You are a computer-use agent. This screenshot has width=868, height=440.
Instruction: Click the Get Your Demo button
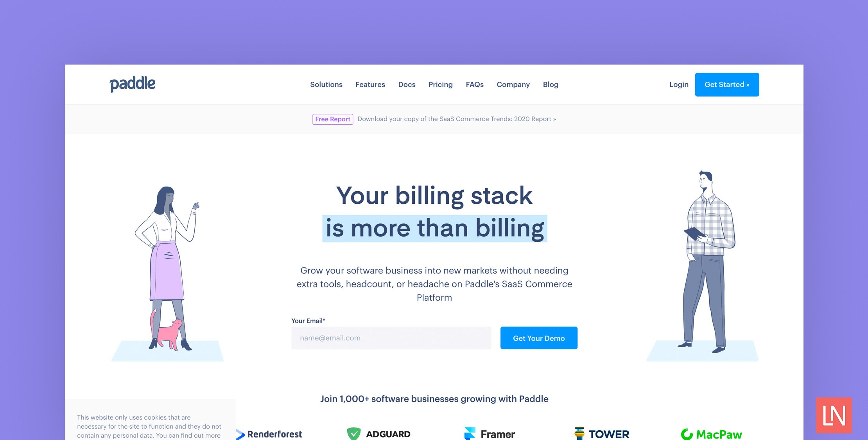coord(539,337)
